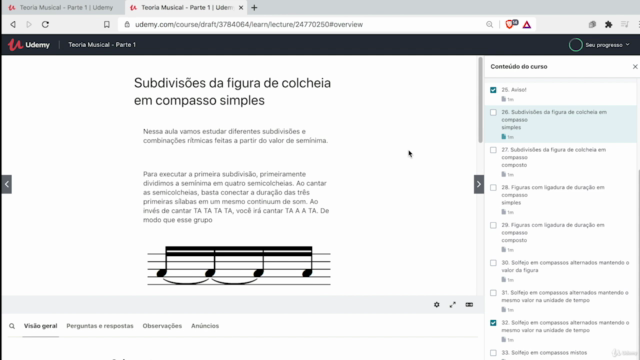Click course title Teoria Musical - Parte 1
This screenshot has height=360, width=640.
(102, 44)
